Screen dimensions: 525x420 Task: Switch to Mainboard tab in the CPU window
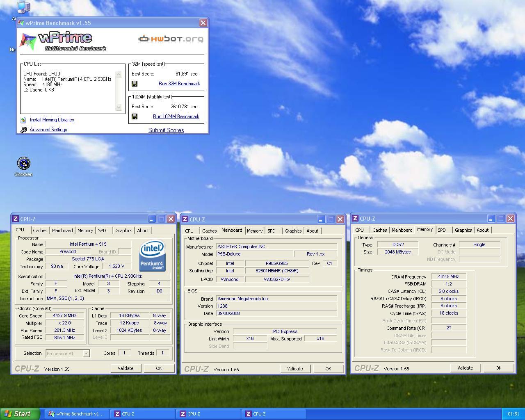click(x=62, y=231)
